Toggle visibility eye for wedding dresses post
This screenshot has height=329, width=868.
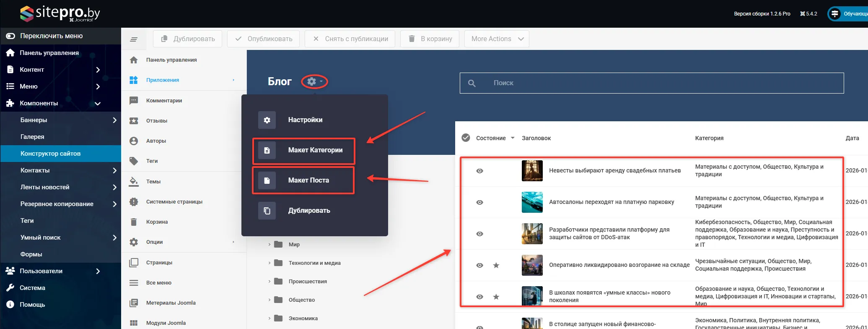point(480,171)
